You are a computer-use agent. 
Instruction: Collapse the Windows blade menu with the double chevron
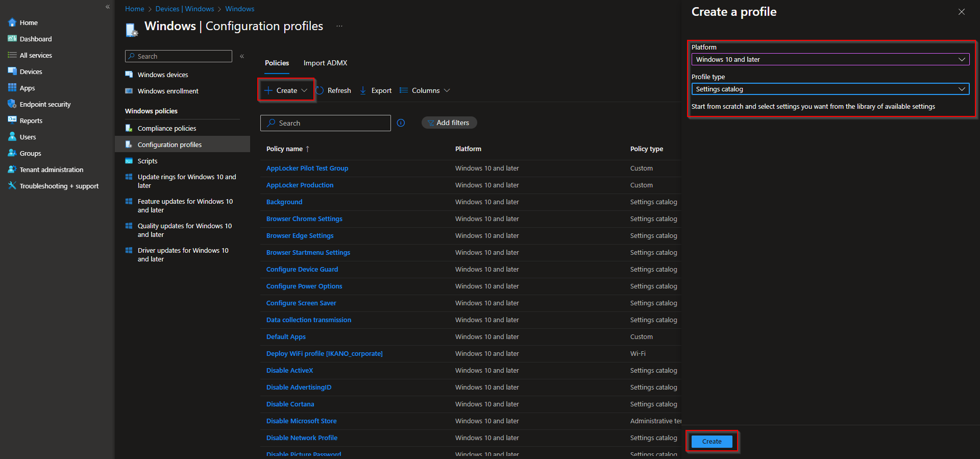pyautogui.click(x=242, y=56)
